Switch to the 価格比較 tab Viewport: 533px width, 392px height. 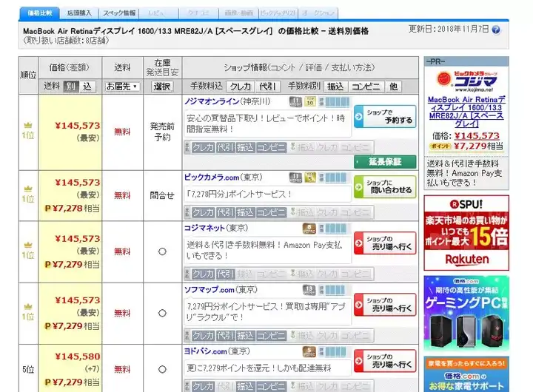[x=39, y=13]
